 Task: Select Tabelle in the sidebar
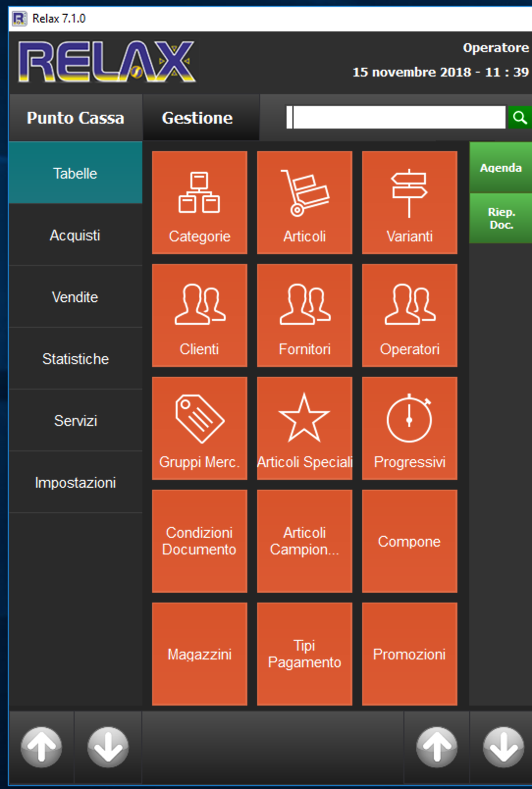tap(76, 173)
